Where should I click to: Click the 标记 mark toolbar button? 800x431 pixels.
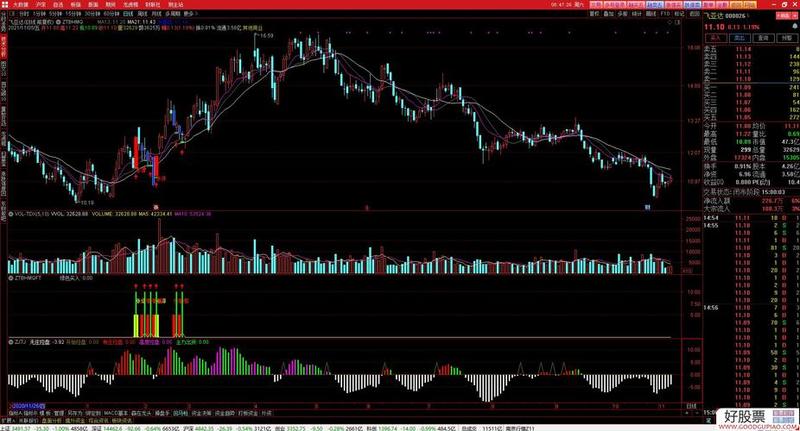click(679, 14)
